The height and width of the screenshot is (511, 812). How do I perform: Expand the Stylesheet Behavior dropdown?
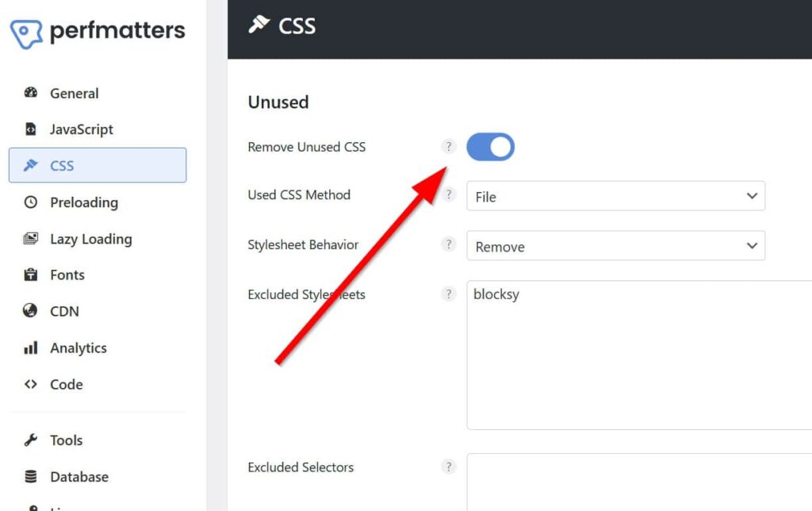tap(615, 246)
